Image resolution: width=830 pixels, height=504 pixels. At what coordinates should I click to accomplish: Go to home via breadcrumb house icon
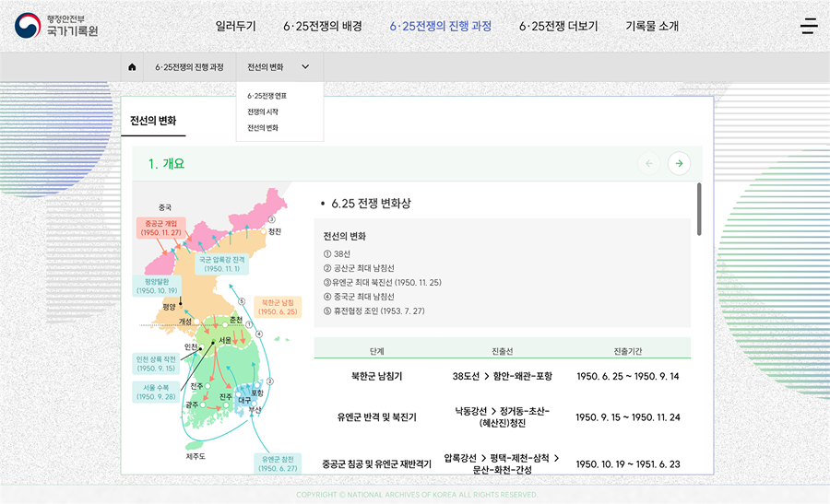point(132,67)
